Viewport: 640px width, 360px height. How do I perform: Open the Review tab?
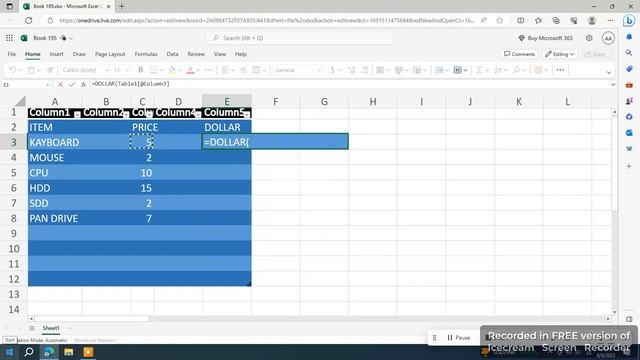[x=196, y=54]
